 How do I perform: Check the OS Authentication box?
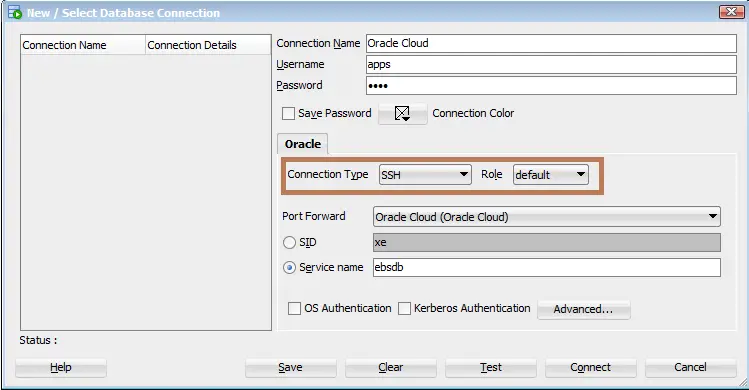(x=294, y=308)
